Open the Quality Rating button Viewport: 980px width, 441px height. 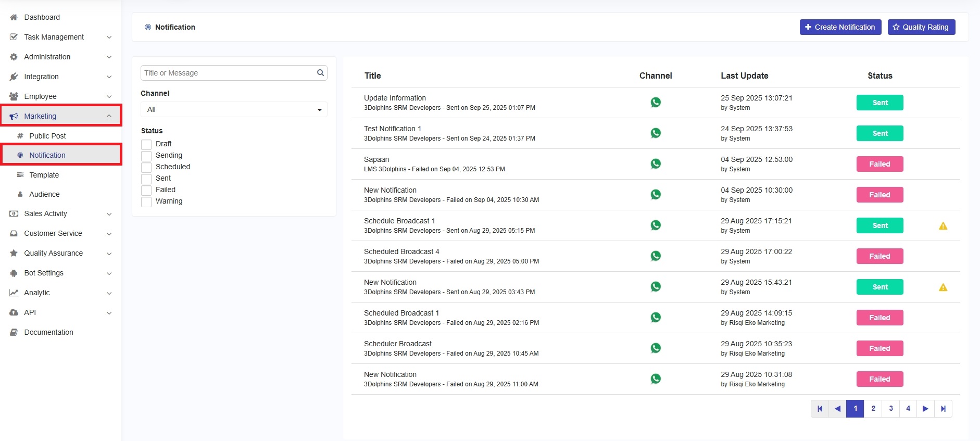(x=921, y=27)
